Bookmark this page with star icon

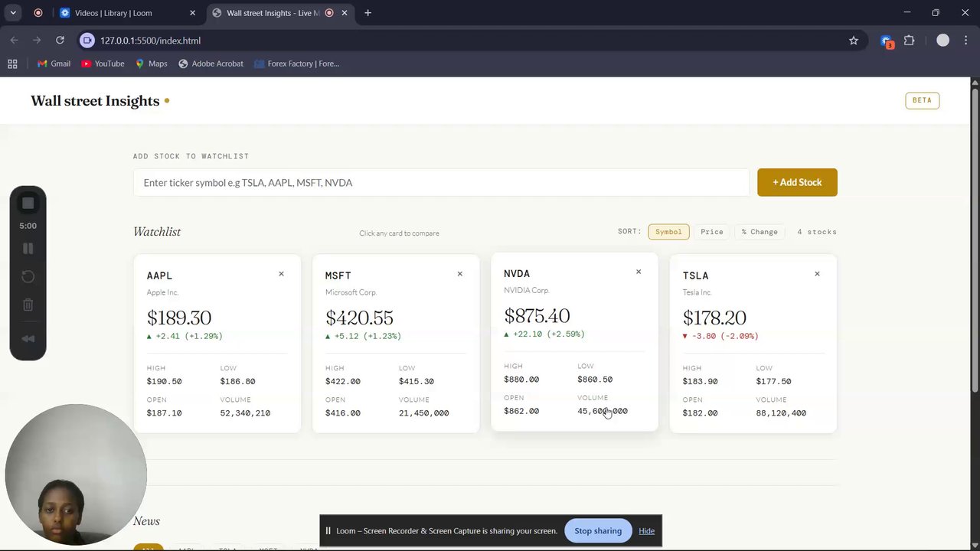point(854,41)
